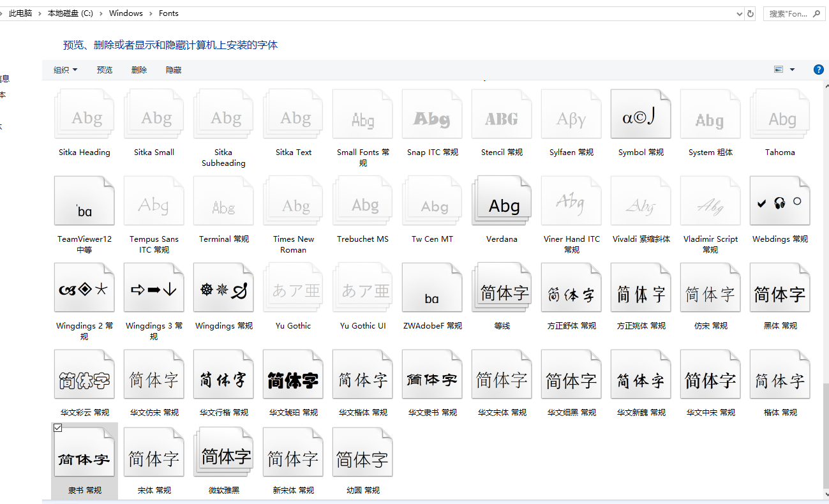Viewport: 829px width, 504px height.
Task: Select the Verdana font icon
Action: click(x=502, y=201)
